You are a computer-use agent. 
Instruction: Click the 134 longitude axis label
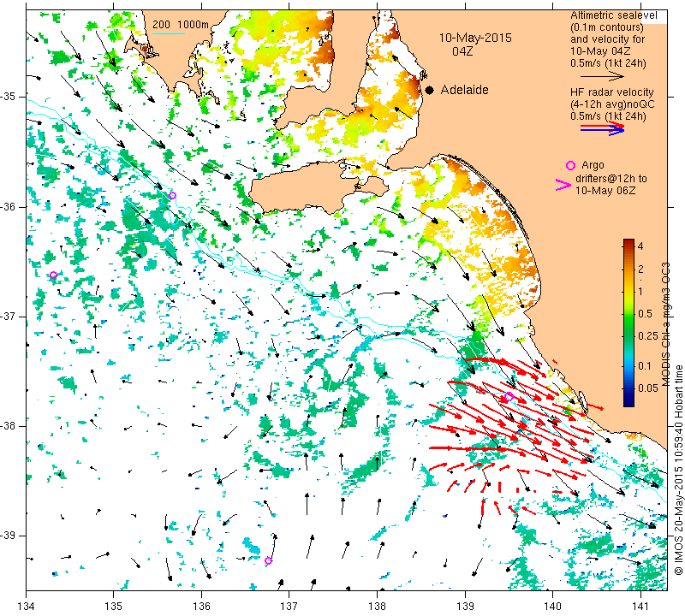pos(27,607)
